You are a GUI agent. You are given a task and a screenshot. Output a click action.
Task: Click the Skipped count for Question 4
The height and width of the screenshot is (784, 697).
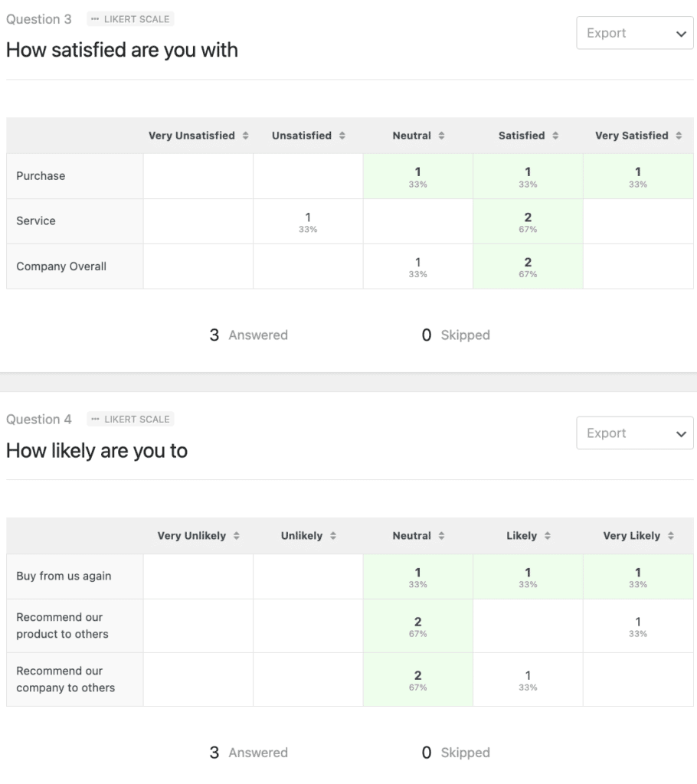(456, 753)
